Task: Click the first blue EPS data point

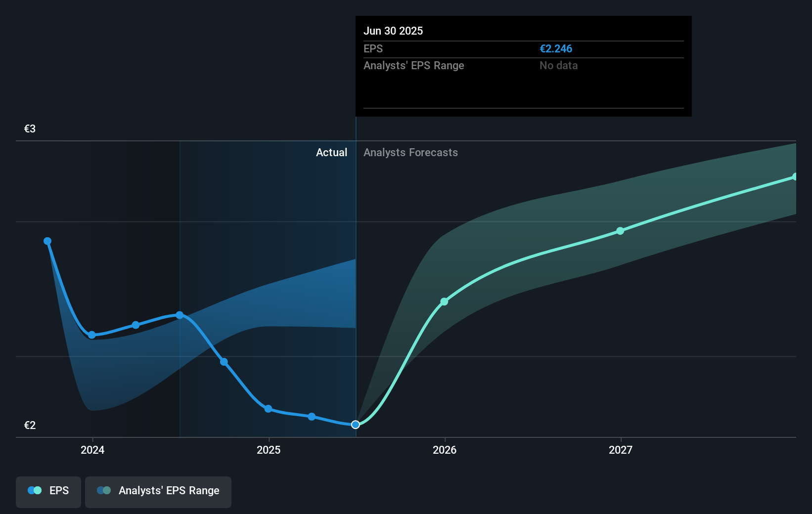Action: pos(47,241)
